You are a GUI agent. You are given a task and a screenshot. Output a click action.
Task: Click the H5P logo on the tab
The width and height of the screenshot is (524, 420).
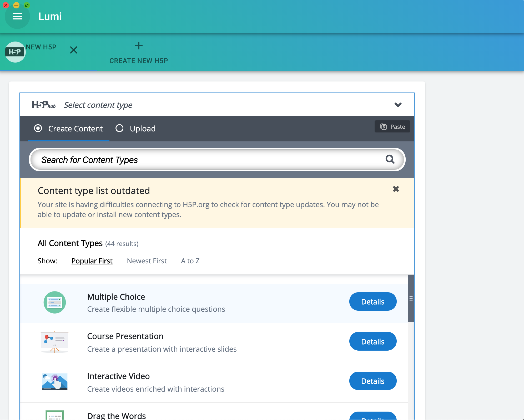click(x=15, y=52)
